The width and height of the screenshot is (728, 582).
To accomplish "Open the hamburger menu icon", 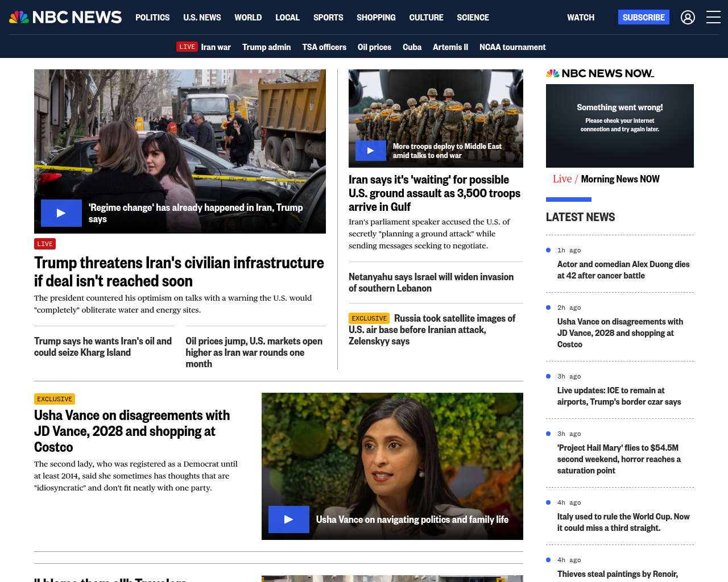I will tap(713, 18).
